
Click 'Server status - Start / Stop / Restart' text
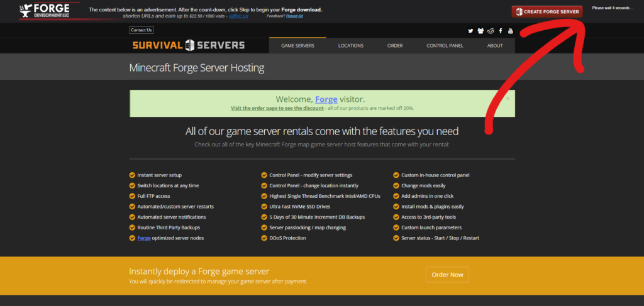pos(440,238)
